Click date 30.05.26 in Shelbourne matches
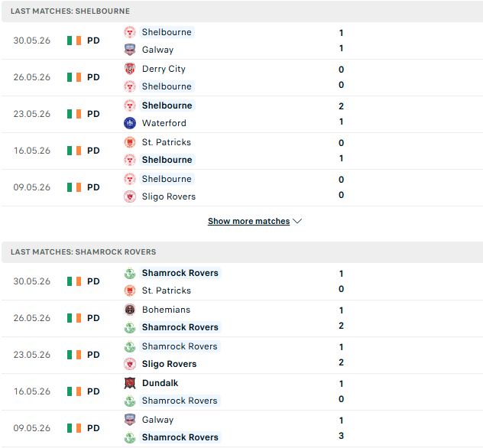The height and width of the screenshot is (448, 483). [x=32, y=41]
